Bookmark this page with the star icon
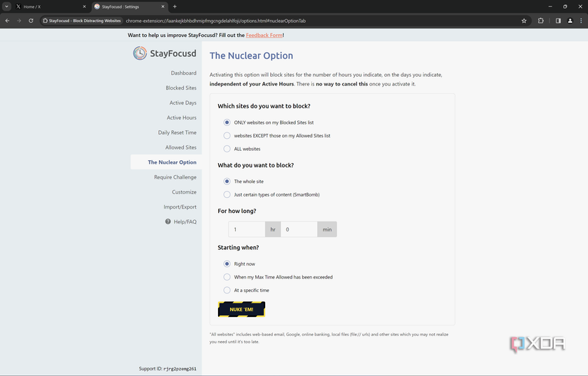This screenshot has height=376, width=588. click(x=524, y=21)
